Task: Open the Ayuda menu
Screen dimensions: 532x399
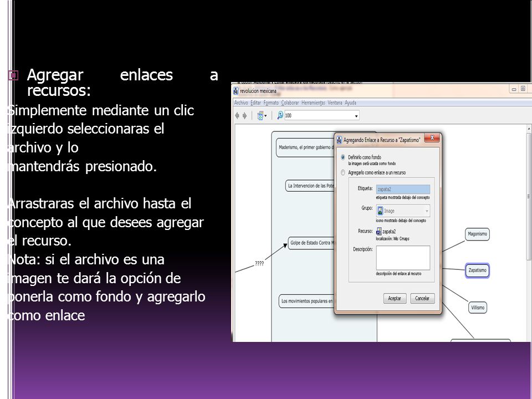Action: click(350, 103)
